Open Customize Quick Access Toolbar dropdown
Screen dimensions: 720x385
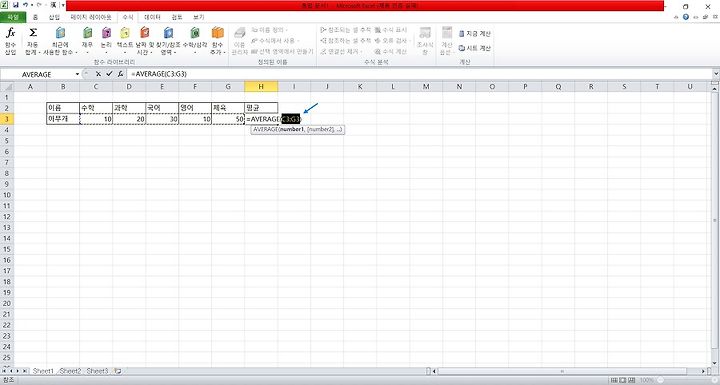pyautogui.click(x=63, y=5)
